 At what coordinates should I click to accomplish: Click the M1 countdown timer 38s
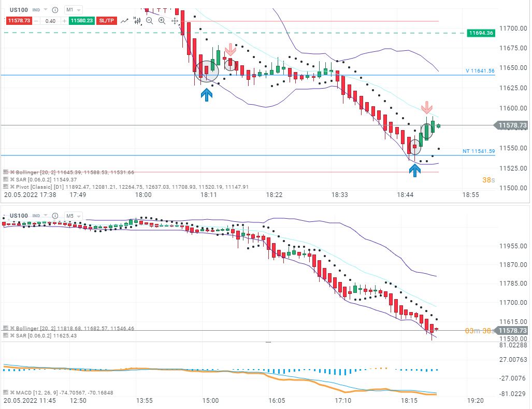488,180
